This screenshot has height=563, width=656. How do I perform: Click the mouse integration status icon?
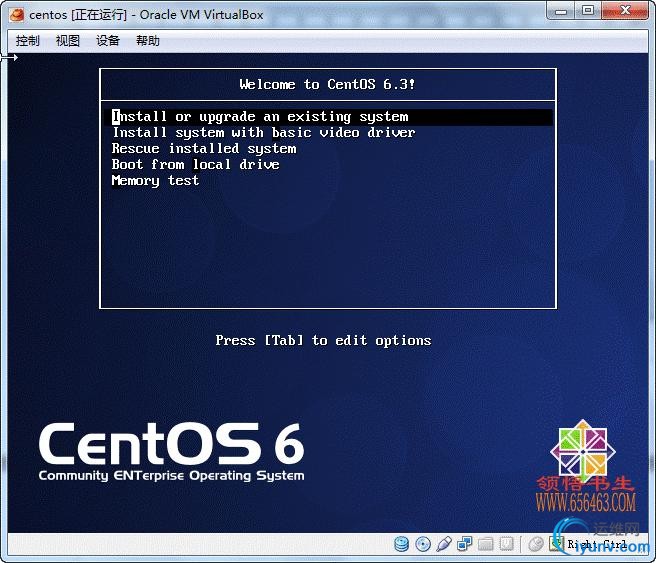[x=536, y=544]
